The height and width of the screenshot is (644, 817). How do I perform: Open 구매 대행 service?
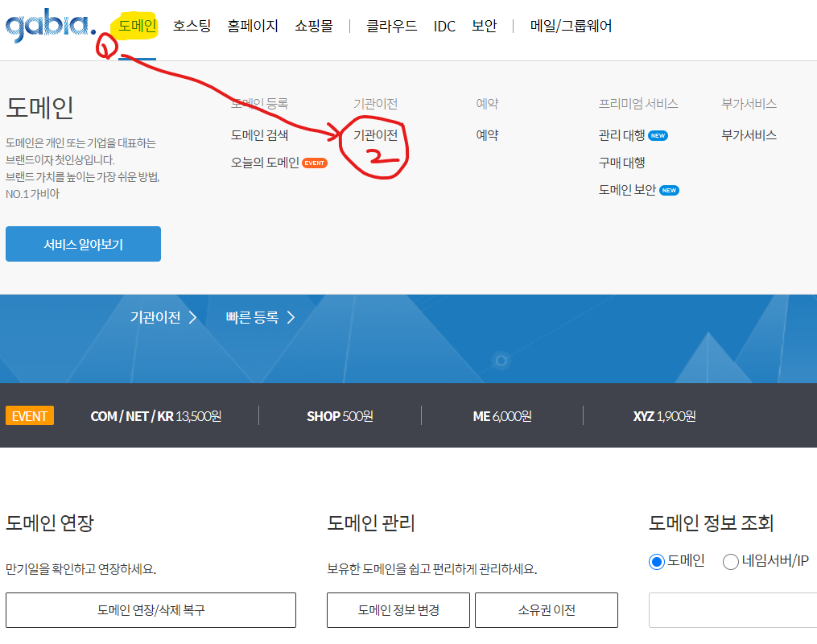point(621,163)
